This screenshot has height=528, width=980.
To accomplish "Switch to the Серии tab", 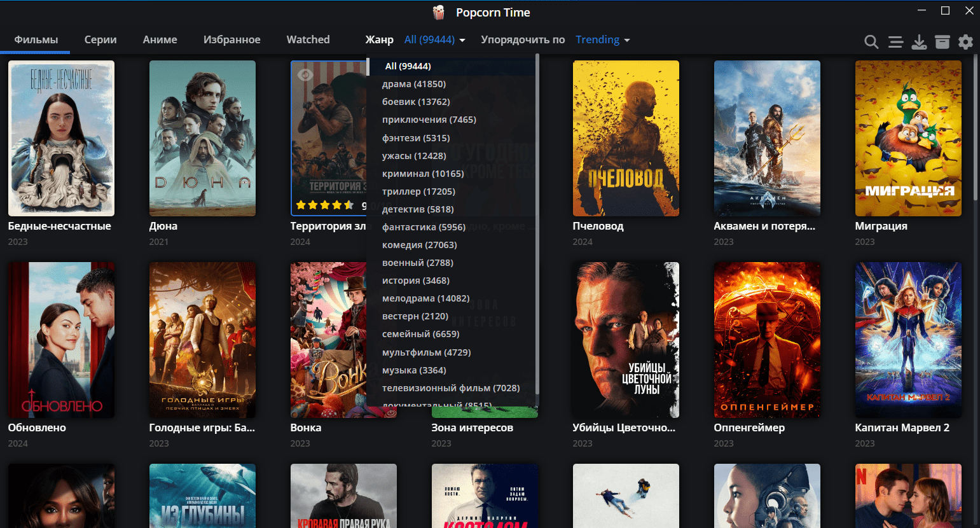I will click(100, 39).
